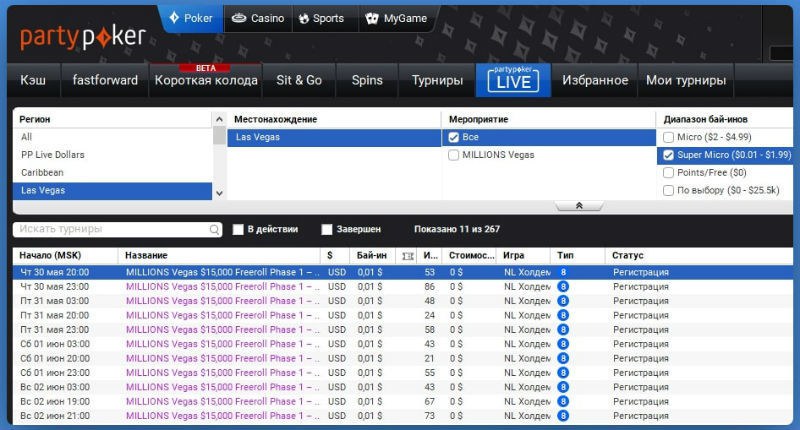The image size is (800, 430).
Task: Uncheck Super Micro buy-in range
Action: click(669, 155)
